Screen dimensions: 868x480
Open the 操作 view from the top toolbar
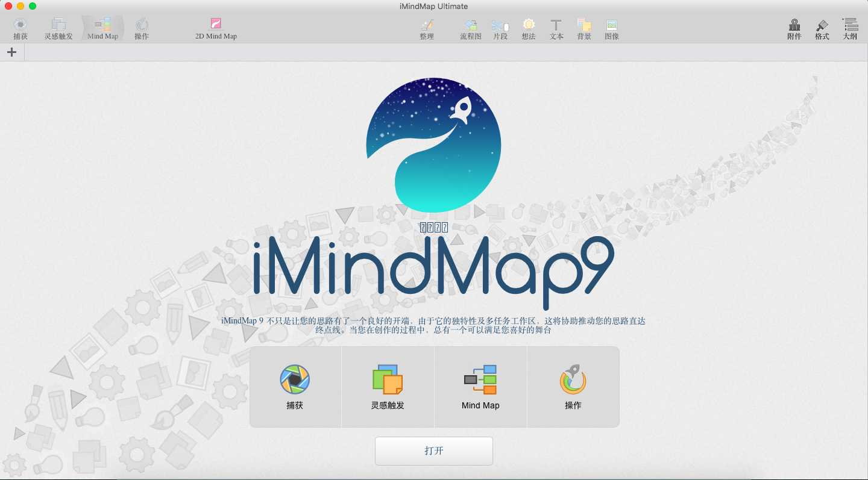[142, 29]
